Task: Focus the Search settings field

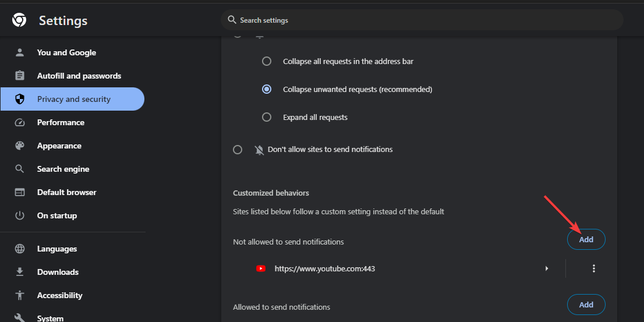Action: [x=422, y=20]
